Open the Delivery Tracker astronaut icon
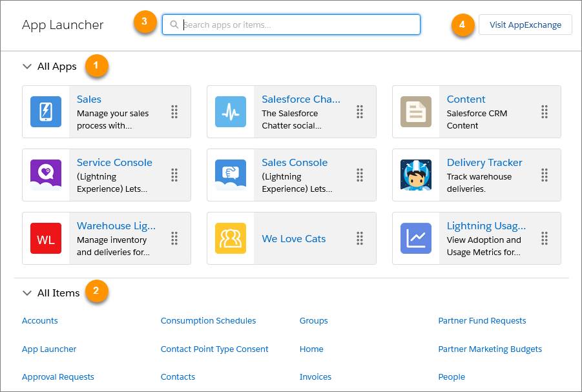 click(x=416, y=175)
